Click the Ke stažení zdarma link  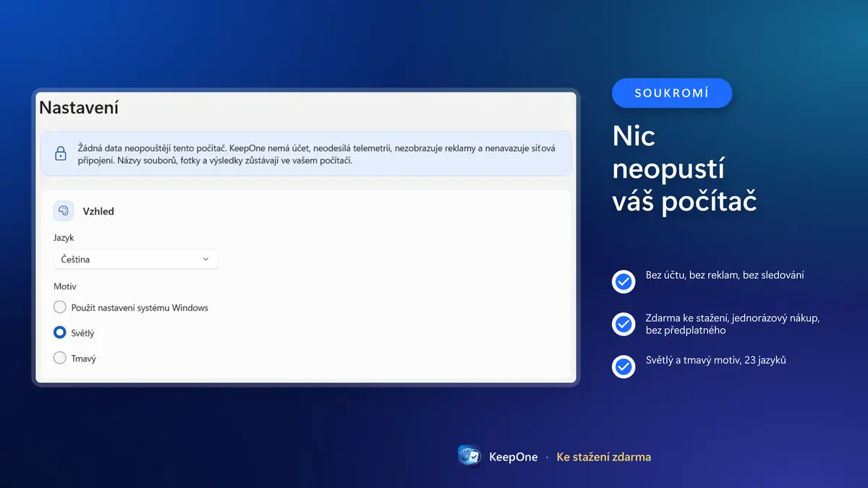point(604,457)
